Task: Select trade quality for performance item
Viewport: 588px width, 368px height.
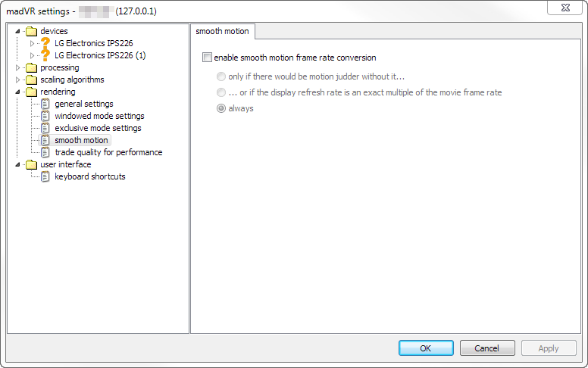Action: coord(108,152)
